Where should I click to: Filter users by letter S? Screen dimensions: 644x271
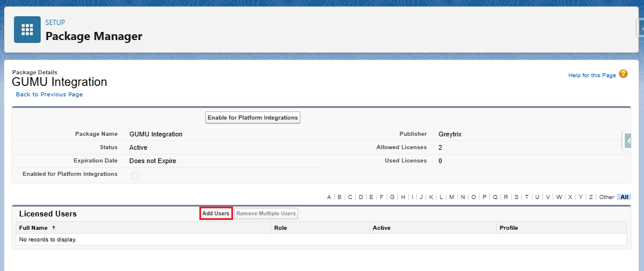[517, 197]
